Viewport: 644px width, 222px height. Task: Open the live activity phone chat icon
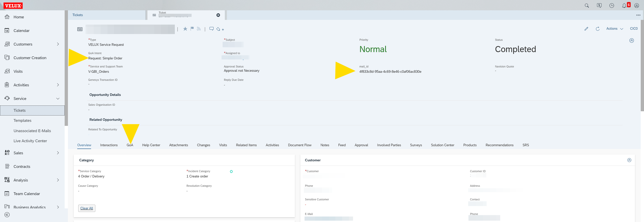point(599,6)
